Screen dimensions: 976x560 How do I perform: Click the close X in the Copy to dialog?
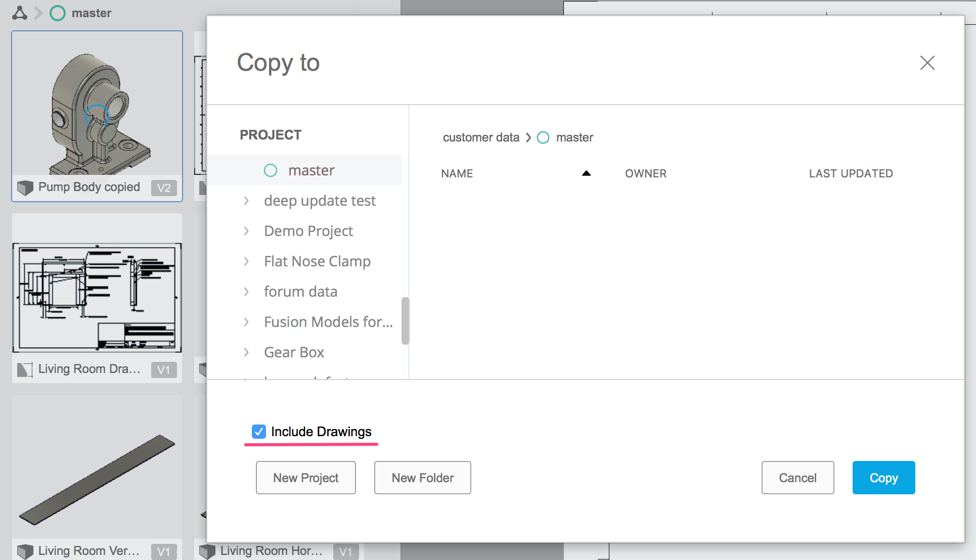[927, 63]
